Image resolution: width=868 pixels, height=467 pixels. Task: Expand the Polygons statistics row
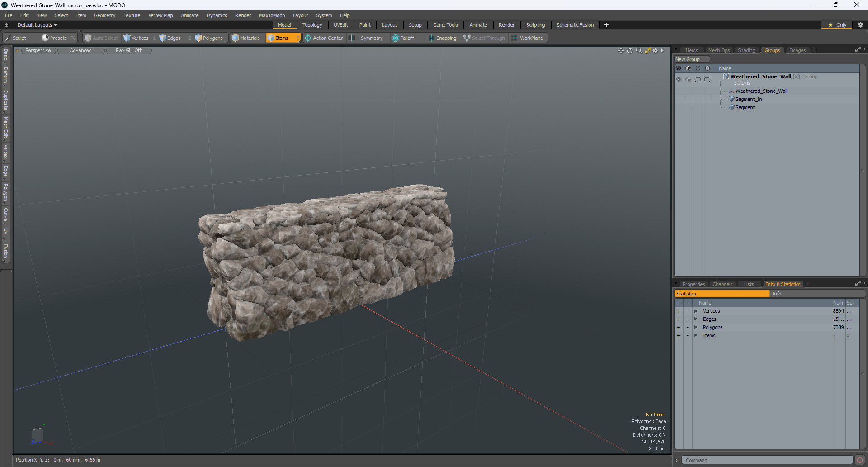click(696, 327)
